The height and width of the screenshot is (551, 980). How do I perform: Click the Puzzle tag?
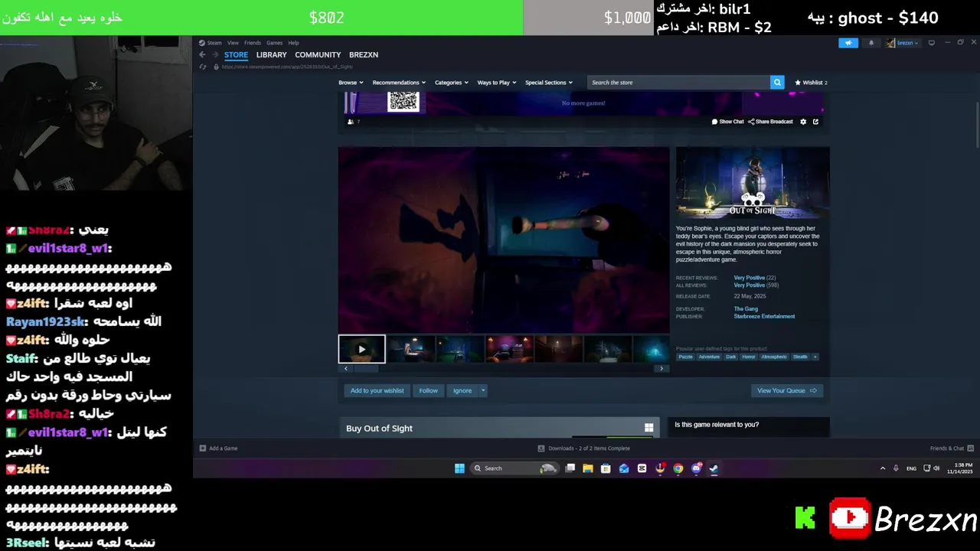pos(686,357)
